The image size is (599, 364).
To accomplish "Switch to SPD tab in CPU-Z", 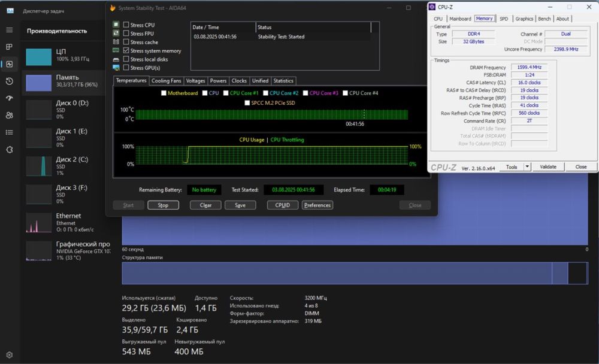I will (x=504, y=19).
